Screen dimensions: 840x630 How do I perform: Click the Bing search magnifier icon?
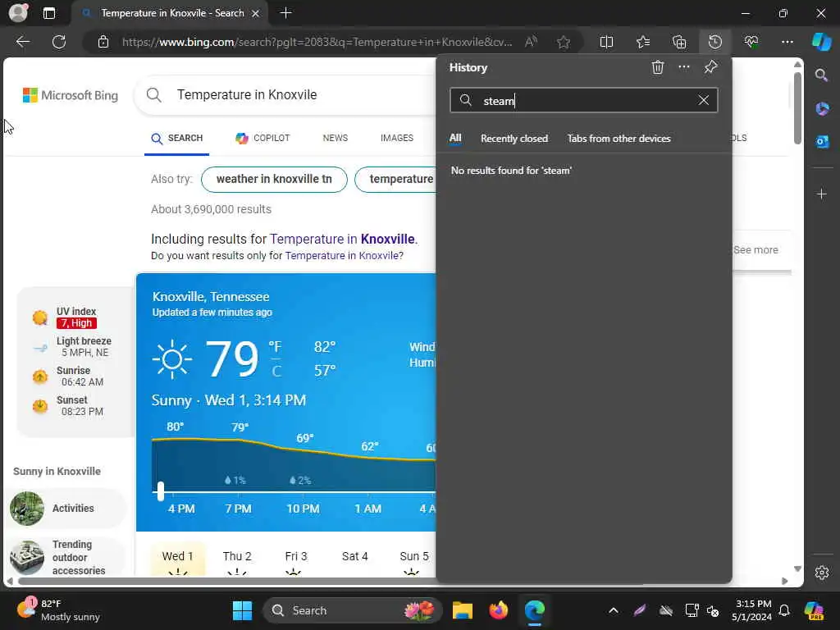(153, 95)
